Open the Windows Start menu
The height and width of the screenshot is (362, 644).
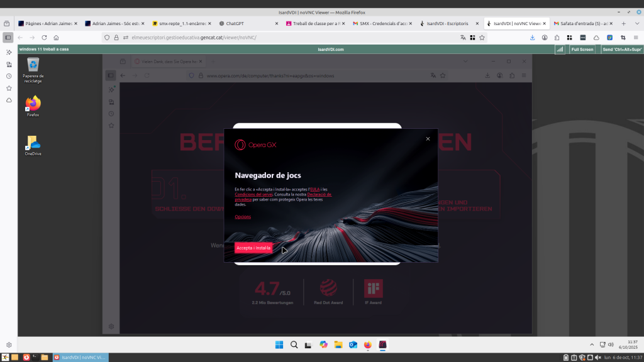coord(279,344)
